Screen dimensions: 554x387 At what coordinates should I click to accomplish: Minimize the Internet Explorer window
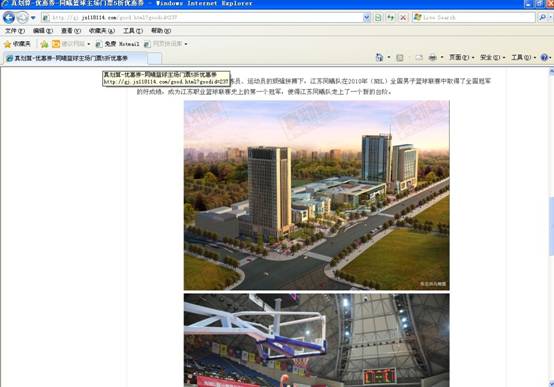click(x=528, y=4)
